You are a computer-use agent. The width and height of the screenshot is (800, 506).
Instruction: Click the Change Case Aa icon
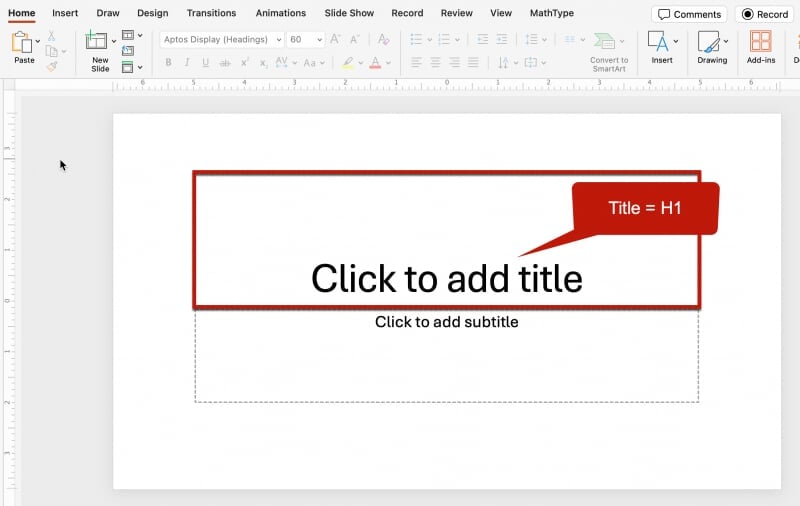pyautogui.click(x=310, y=63)
